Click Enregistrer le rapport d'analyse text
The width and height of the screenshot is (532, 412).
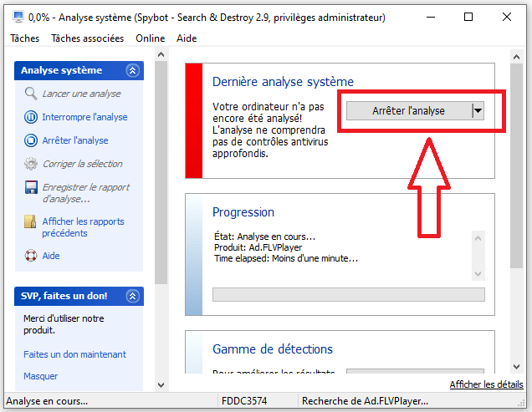pyautogui.click(x=86, y=192)
